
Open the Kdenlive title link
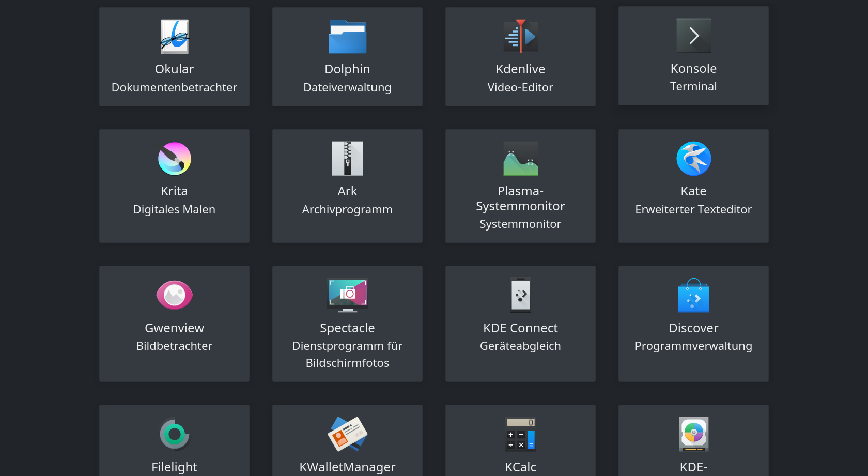point(521,69)
